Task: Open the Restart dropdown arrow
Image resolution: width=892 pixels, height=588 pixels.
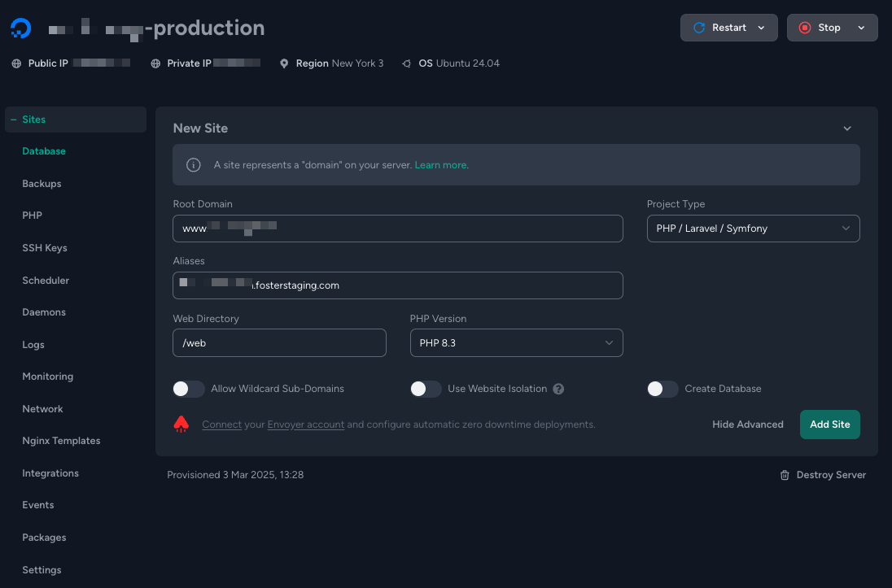Action: pos(761,28)
